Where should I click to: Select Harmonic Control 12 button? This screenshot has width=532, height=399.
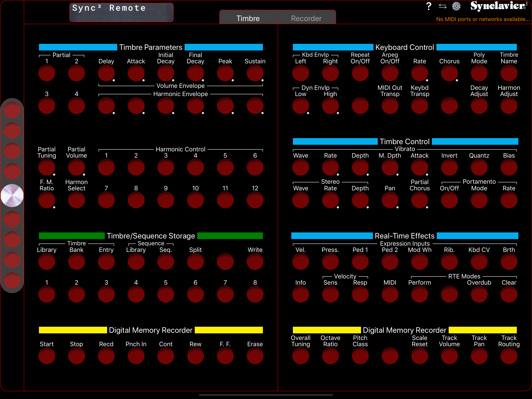pos(255,200)
